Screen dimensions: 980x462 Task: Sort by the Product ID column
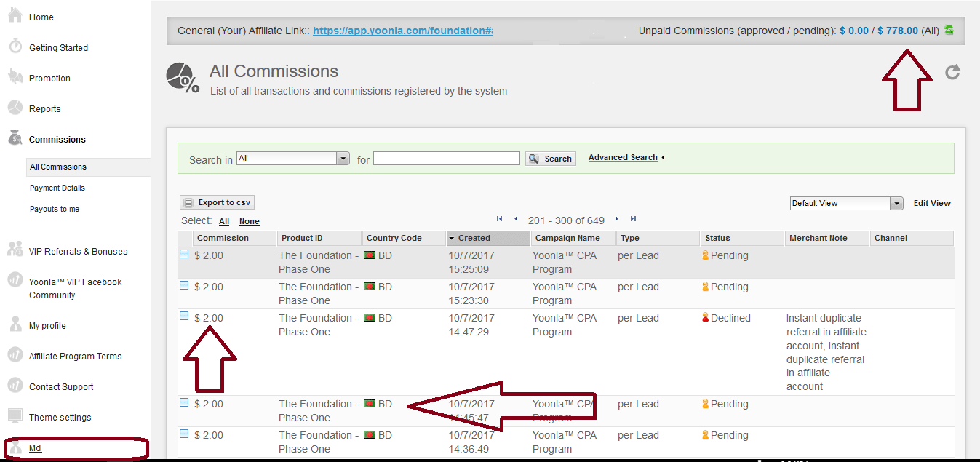[x=302, y=238]
